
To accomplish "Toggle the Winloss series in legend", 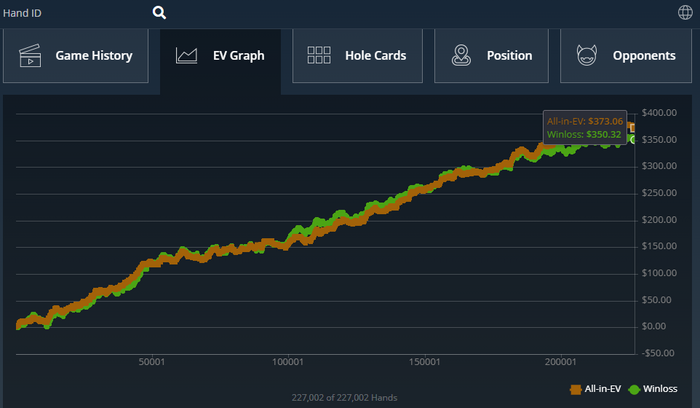I will (x=653, y=389).
